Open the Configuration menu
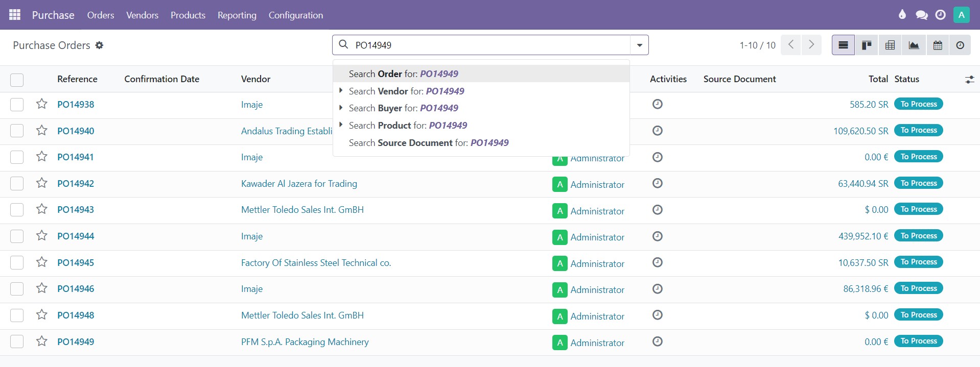Viewport: 980px width, 367px height. [x=295, y=15]
